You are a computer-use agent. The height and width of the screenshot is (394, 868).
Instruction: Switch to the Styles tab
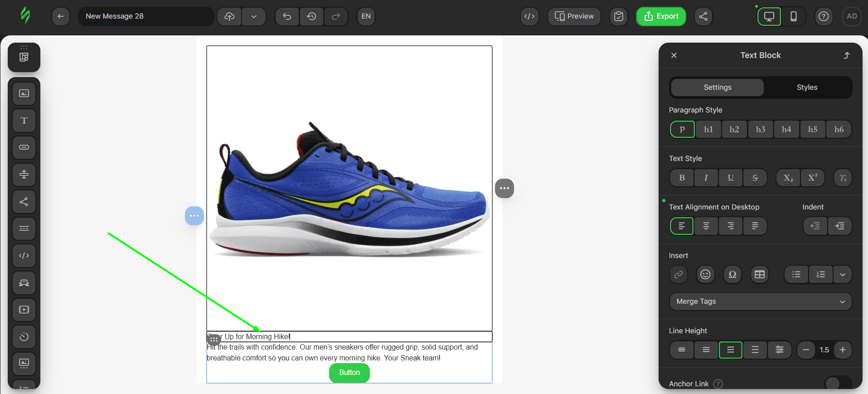[807, 87]
